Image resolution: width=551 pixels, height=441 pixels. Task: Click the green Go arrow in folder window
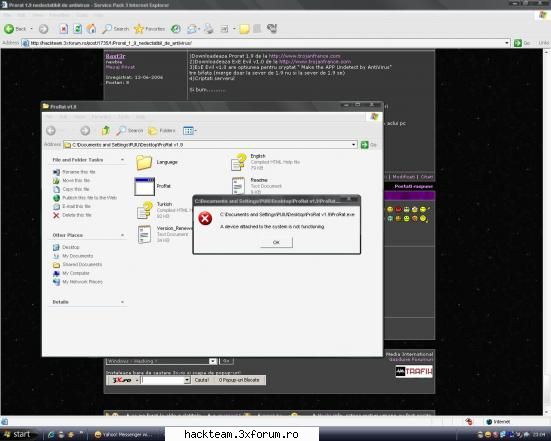tap(365, 145)
